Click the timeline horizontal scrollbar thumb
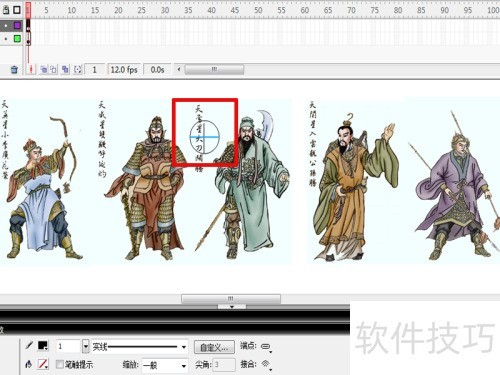Image resolution: width=500 pixels, height=375 pixels. pyautogui.click(x=214, y=70)
